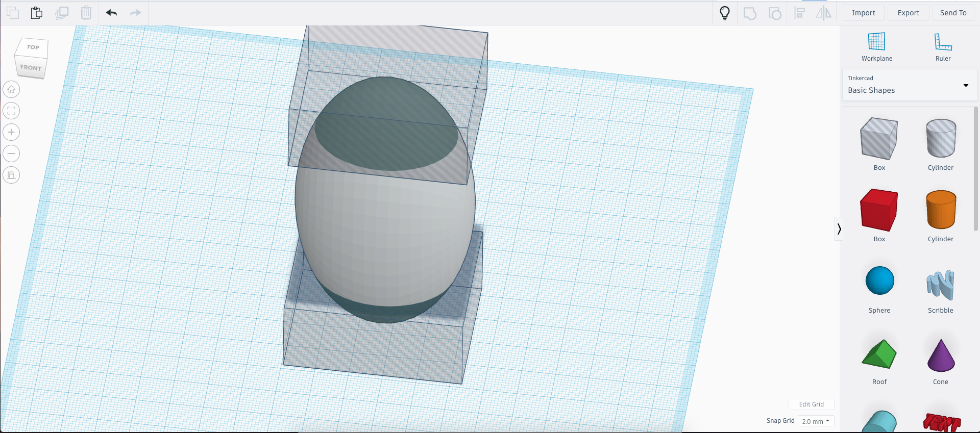The height and width of the screenshot is (433, 980).
Task: Toggle perspective/orthographic view button
Action: [x=11, y=175]
